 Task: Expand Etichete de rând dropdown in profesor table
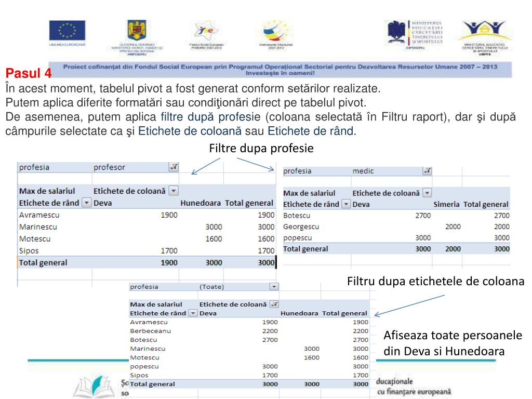(87, 203)
